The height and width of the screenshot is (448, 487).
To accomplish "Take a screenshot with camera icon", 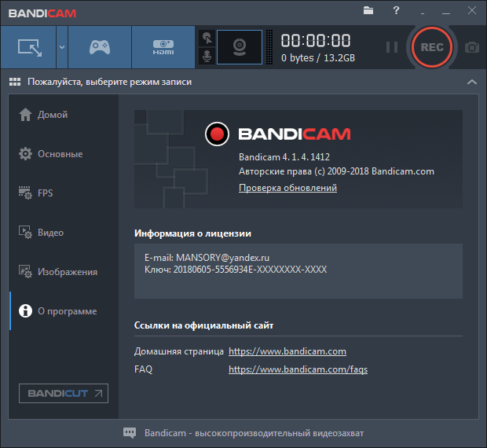I will coord(471,47).
